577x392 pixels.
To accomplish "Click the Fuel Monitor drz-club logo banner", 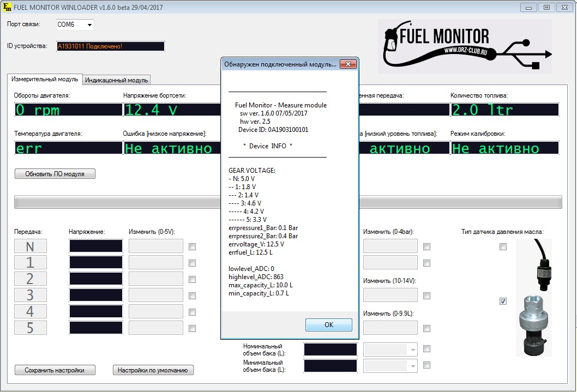I will [465, 46].
